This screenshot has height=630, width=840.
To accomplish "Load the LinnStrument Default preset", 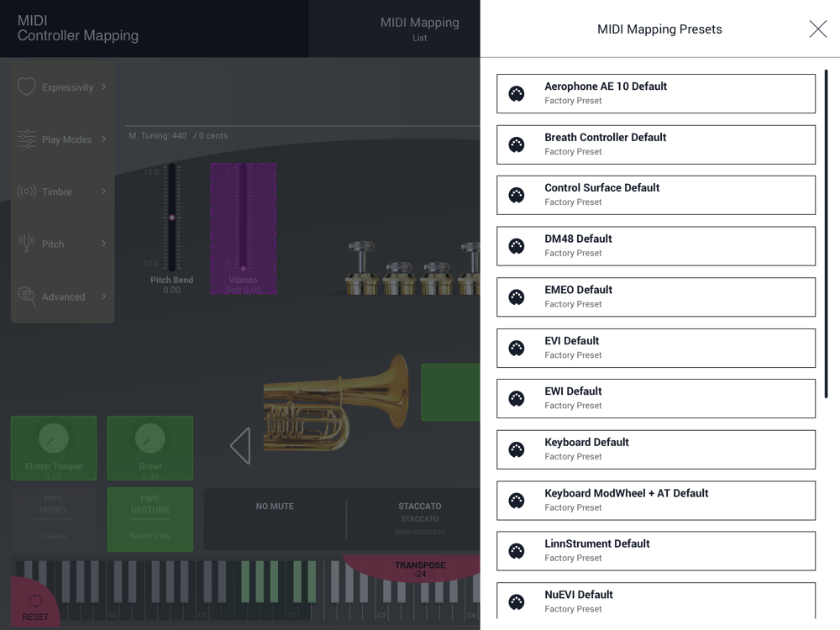I will 655,551.
